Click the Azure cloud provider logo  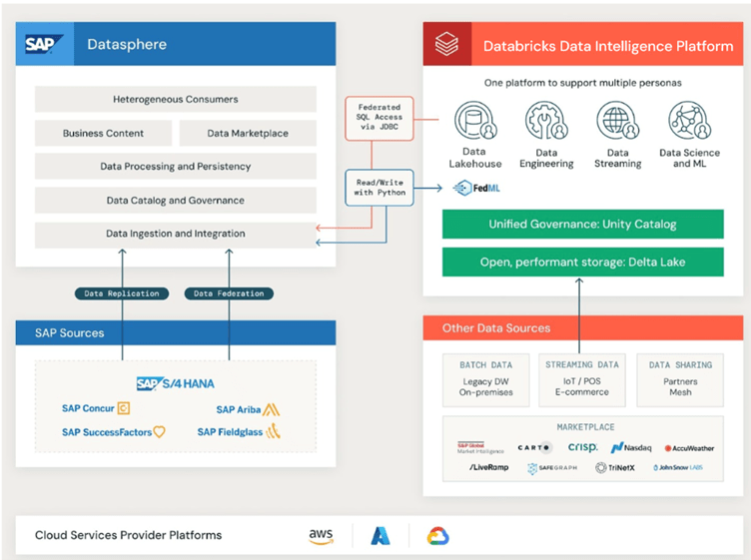point(380,536)
